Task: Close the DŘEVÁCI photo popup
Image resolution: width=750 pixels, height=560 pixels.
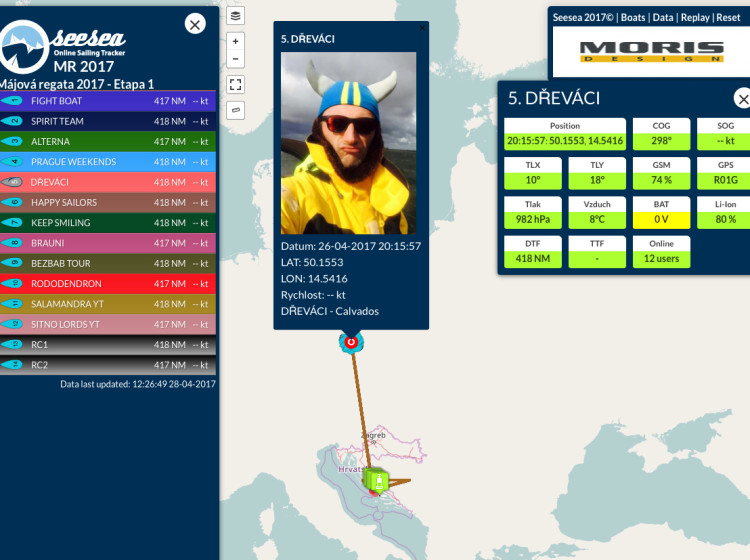Action: [x=422, y=28]
